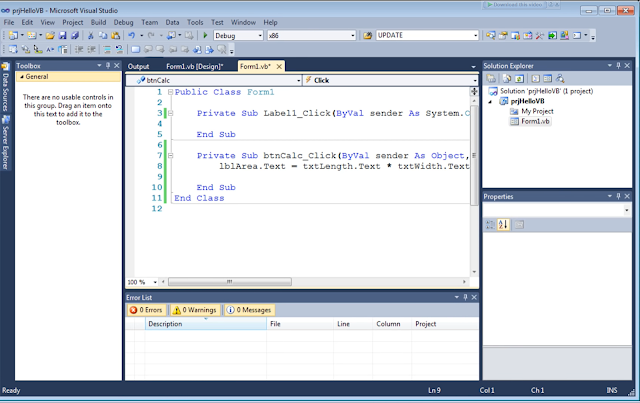Toggle auto-hide pin on Error List

pyautogui.click(x=465, y=297)
